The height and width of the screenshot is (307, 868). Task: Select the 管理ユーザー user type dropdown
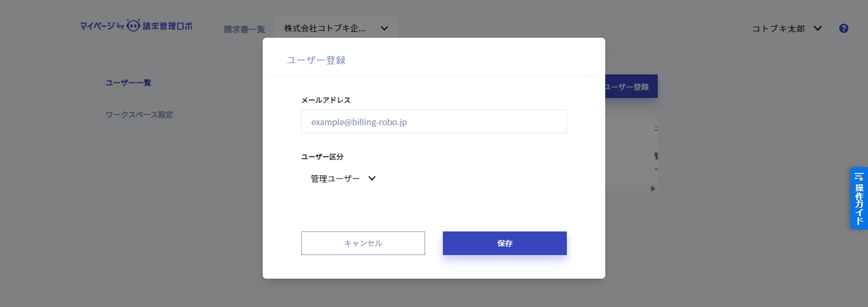(335, 178)
